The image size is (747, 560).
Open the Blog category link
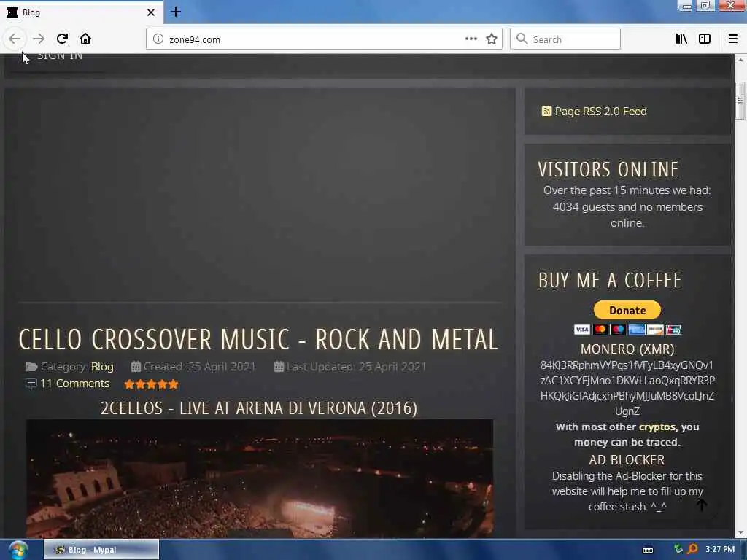tap(102, 367)
